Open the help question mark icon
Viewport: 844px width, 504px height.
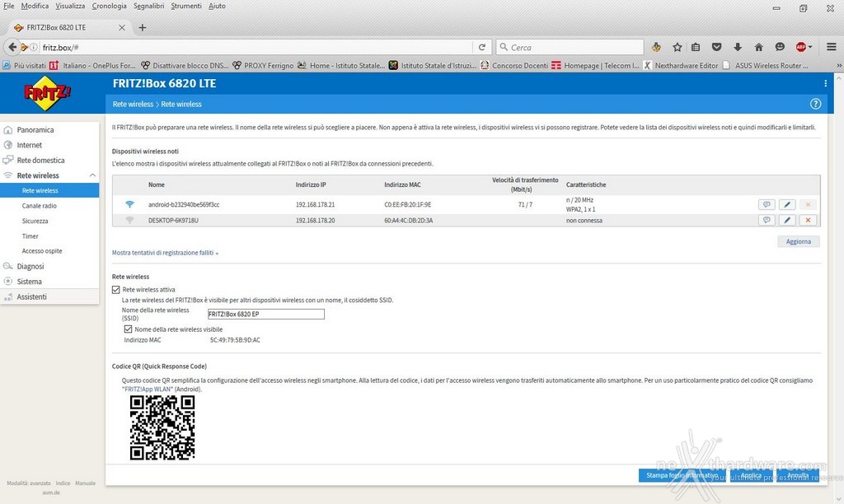pyautogui.click(x=815, y=105)
